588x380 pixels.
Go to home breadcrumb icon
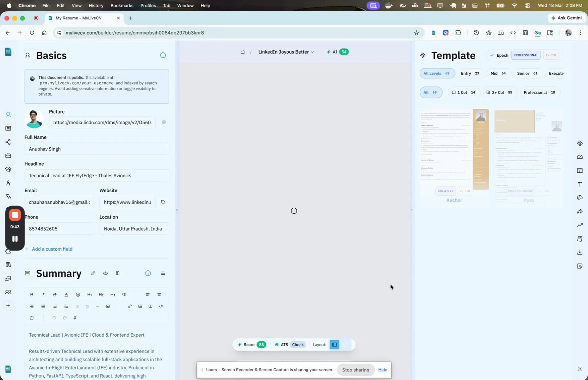click(x=243, y=52)
